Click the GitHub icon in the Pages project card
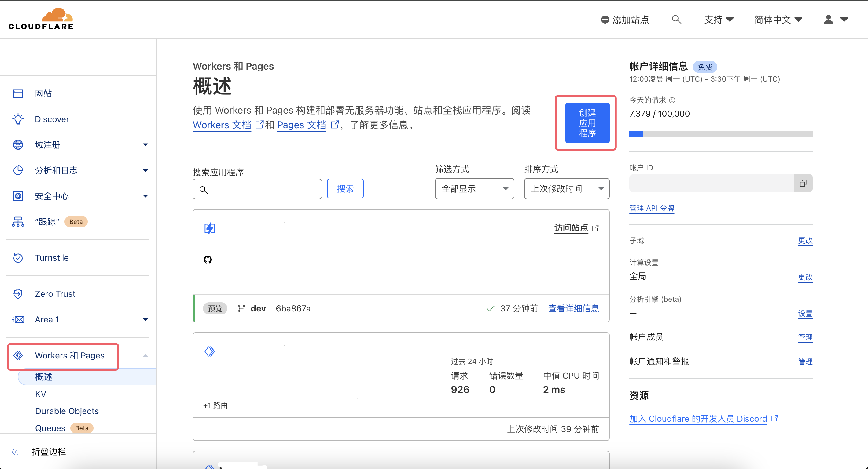 [x=208, y=260]
